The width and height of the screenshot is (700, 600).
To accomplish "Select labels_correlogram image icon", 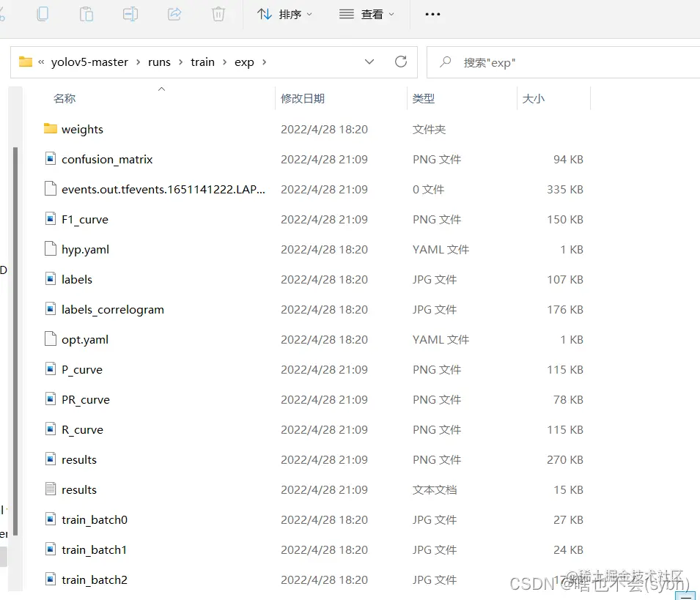I will (51, 308).
